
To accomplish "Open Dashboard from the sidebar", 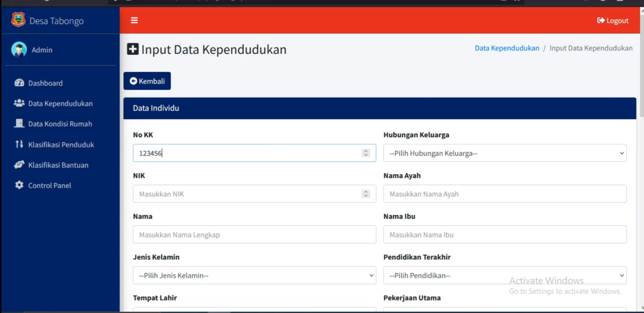I will click(x=45, y=83).
